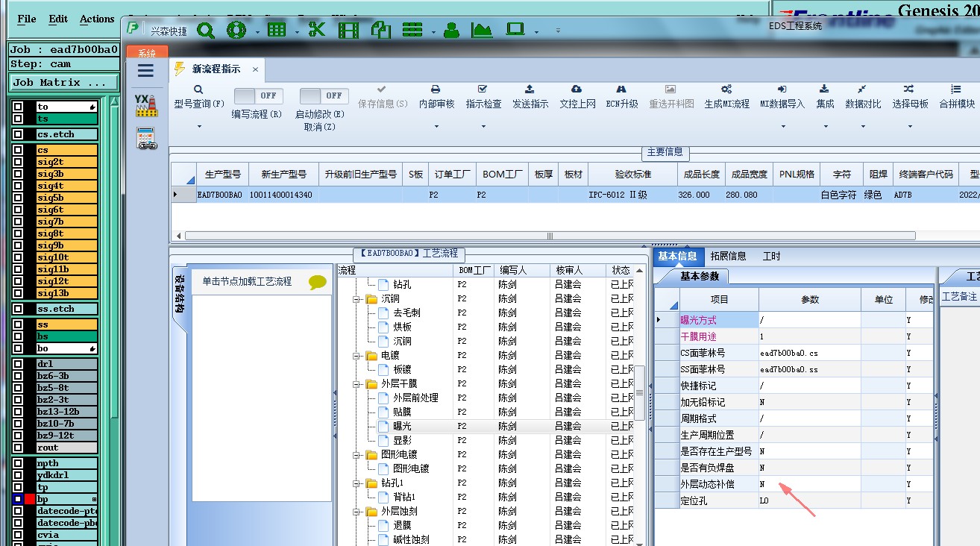Click the green film strip icon
Screen dimensions: 980x546
(x=348, y=30)
